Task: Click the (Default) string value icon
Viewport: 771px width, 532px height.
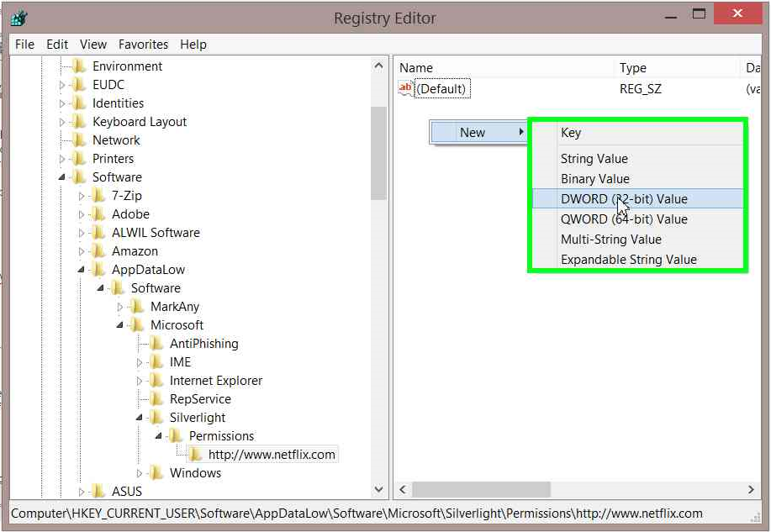Action: point(405,88)
